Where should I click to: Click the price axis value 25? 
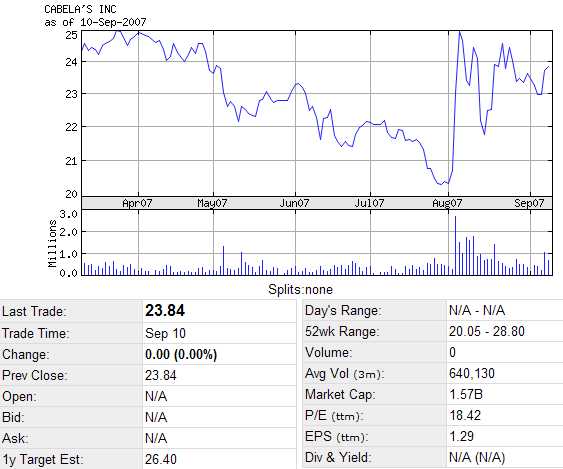pos(71,35)
